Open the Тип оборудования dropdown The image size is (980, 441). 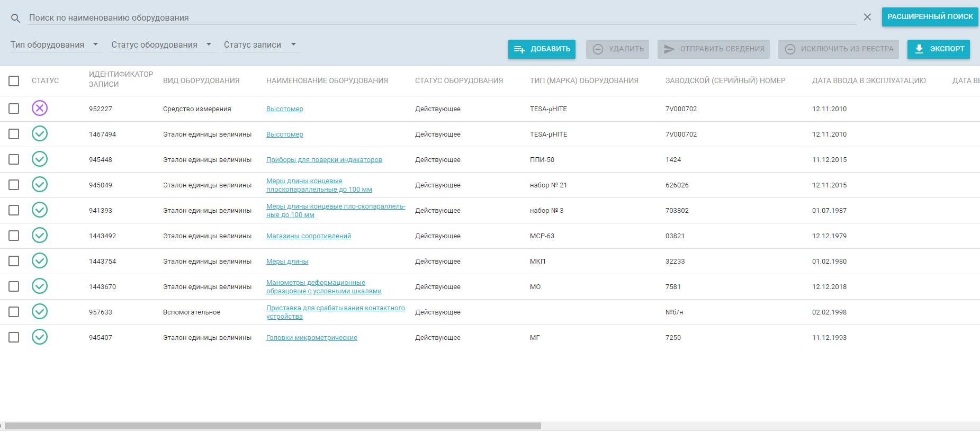(55, 45)
